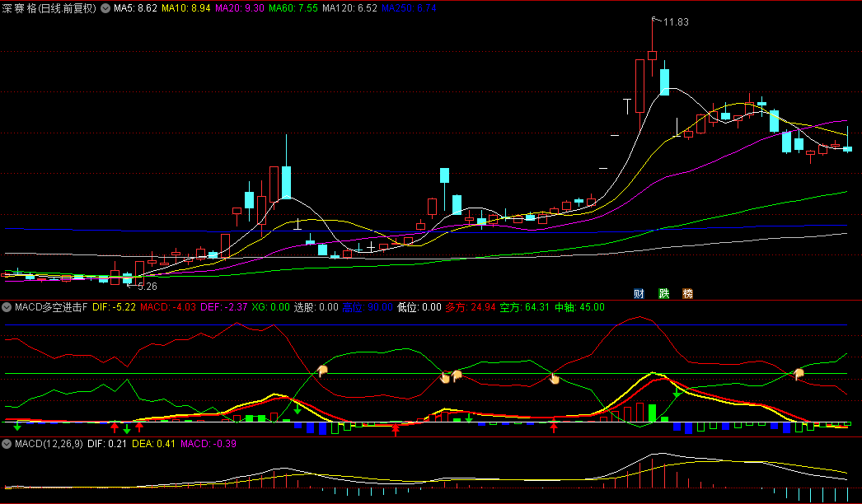The height and width of the screenshot is (504, 862).
Task: Click the rightmost green down arrow marker
Action: point(677,394)
